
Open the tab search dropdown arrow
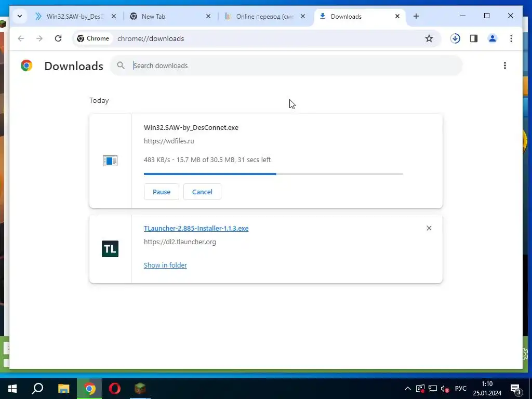click(x=20, y=16)
